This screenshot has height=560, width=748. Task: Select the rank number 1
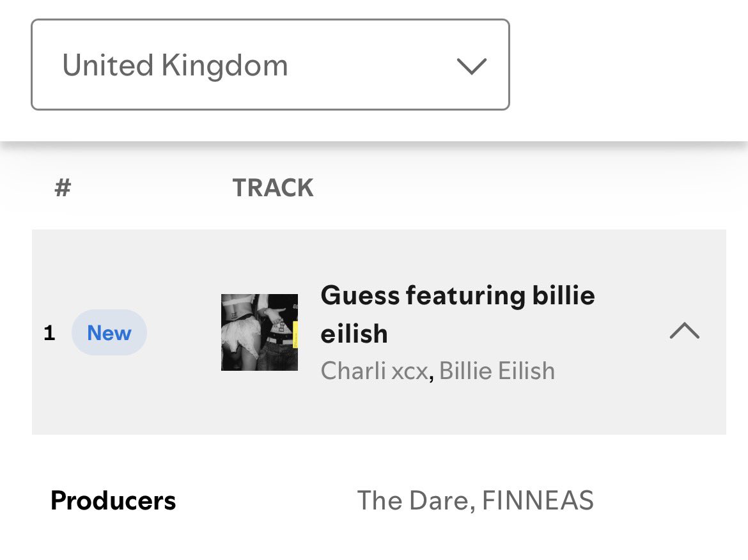pos(49,333)
